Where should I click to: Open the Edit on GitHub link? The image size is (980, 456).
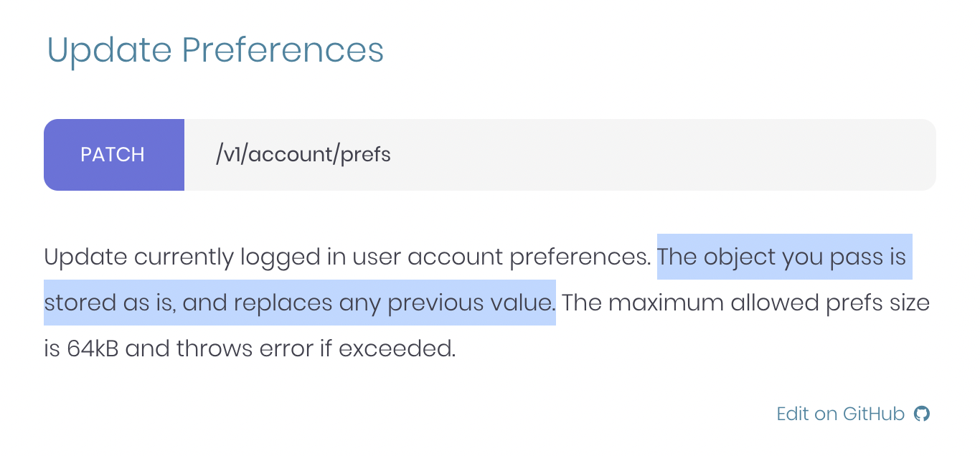(839, 414)
